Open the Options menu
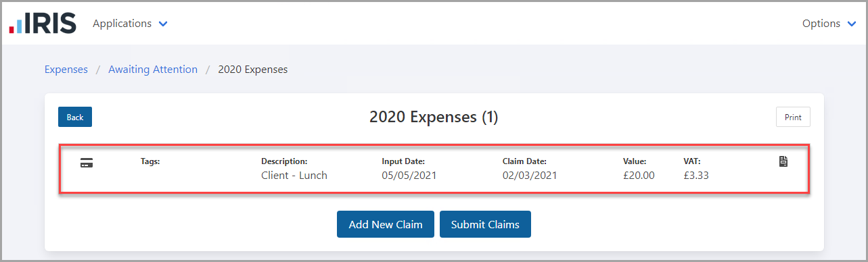The image size is (868, 262). click(829, 24)
